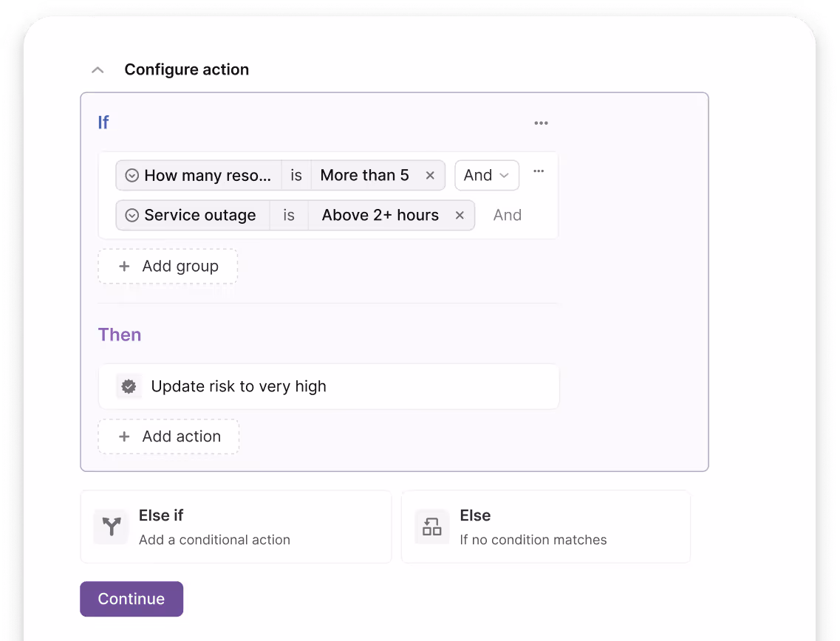Select the Service outage field
Viewport: 840px width, 641px height.
coord(193,216)
